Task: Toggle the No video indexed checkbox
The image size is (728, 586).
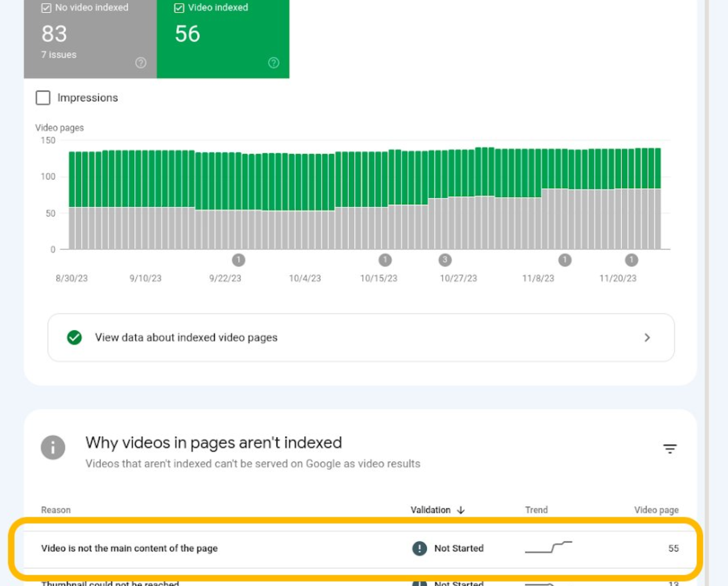Action: point(46,8)
